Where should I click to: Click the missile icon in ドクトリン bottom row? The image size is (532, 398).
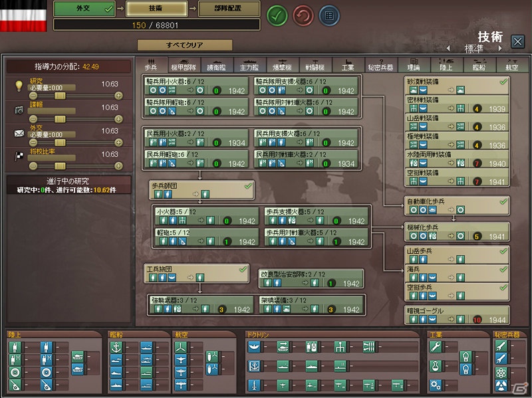click(254, 385)
